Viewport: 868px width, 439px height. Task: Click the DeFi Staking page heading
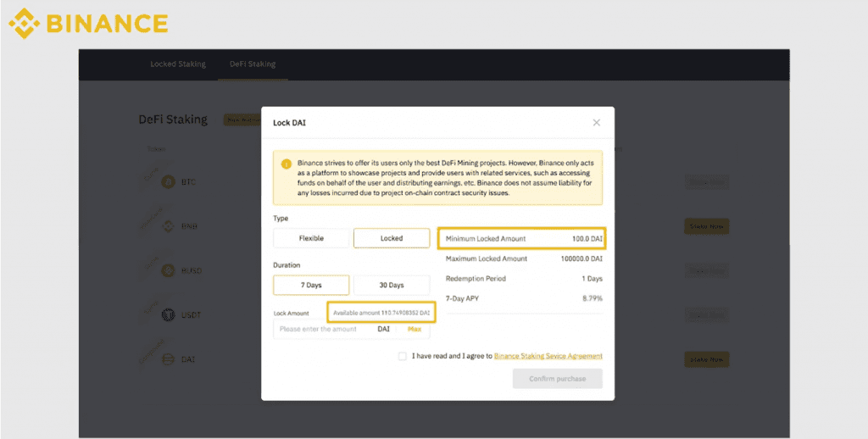pyautogui.click(x=173, y=119)
